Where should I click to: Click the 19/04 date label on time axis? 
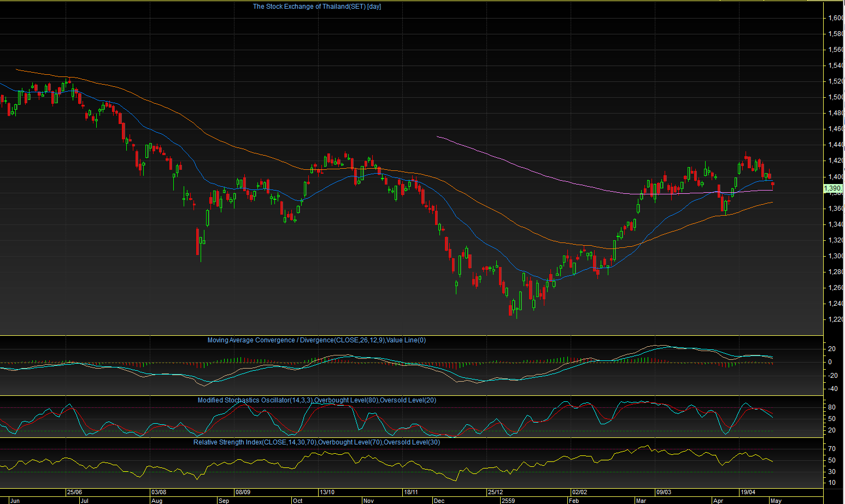tap(748, 493)
